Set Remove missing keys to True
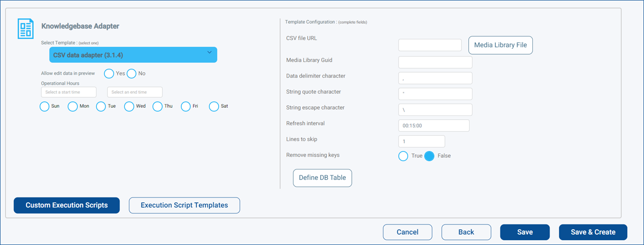This screenshot has height=245, width=644. [x=403, y=156]
